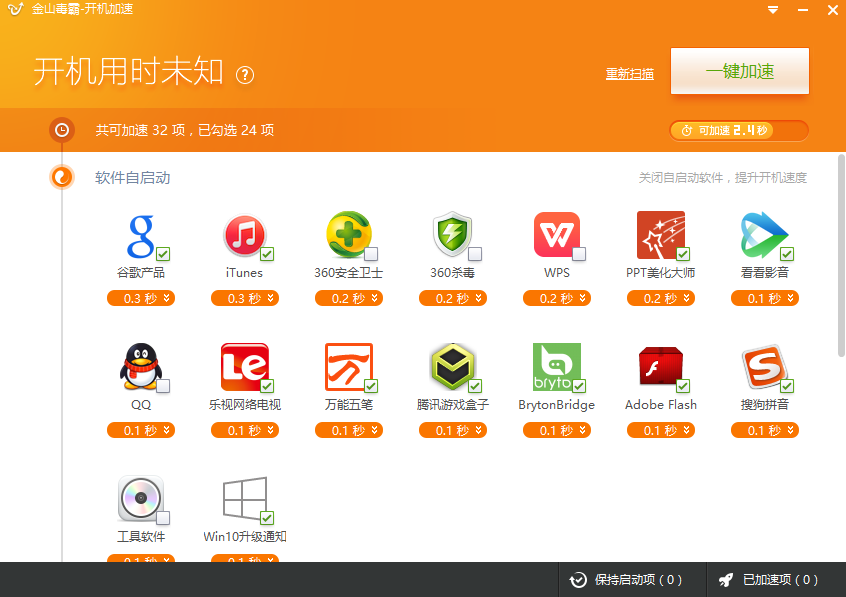Screen dimensions: 846x597
Task: Click the vertical scrollbar thumb
Action: (x=841, y=255)
